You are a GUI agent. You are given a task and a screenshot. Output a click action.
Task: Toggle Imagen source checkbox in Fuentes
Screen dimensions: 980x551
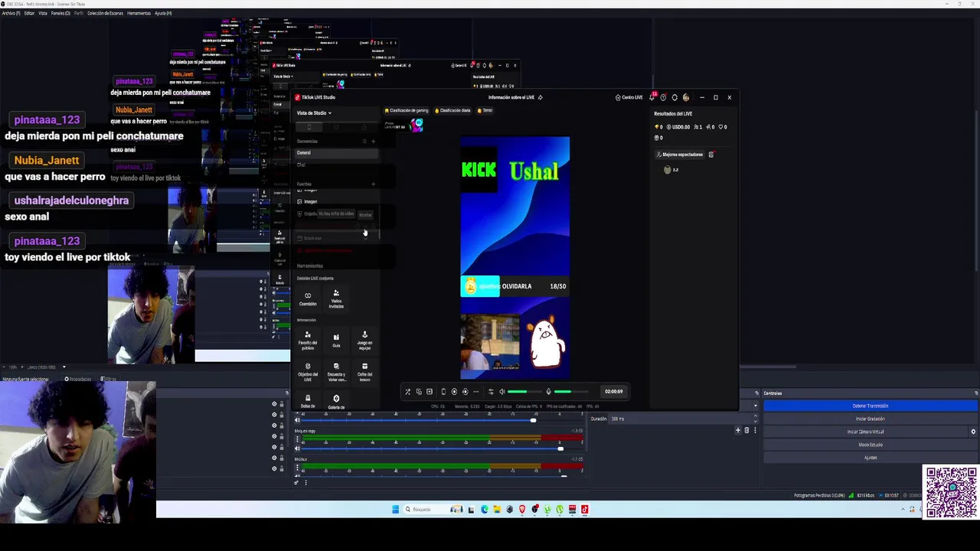pyautogui.click(x=299, y=201)
